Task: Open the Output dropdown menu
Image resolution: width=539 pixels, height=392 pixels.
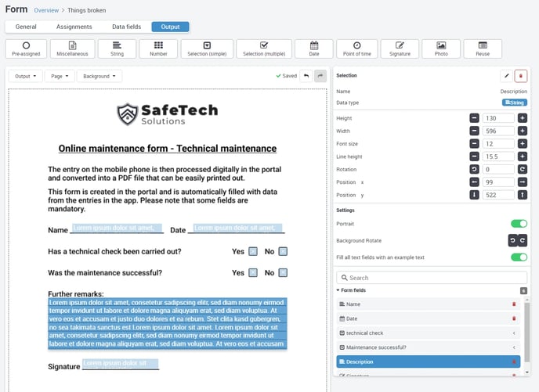Action: click(25, 76)
